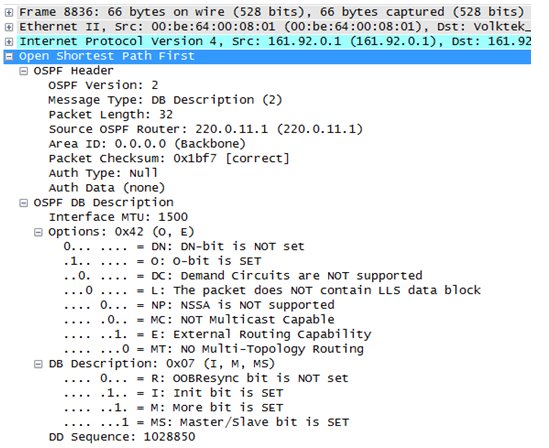The height and width of the screenshot is (448, 549).
Task: Collapse Open Shortest Path First tree
Action: coord(9,56)
